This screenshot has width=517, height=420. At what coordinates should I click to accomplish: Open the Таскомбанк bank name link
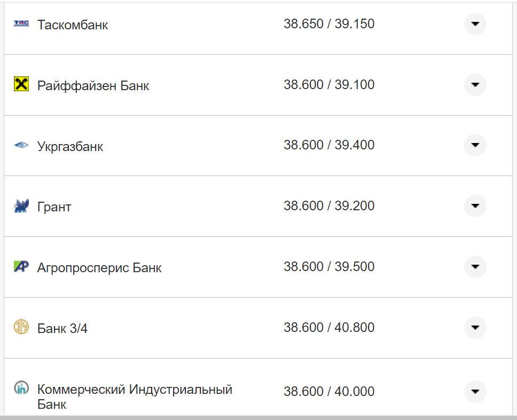click(72, 25)
